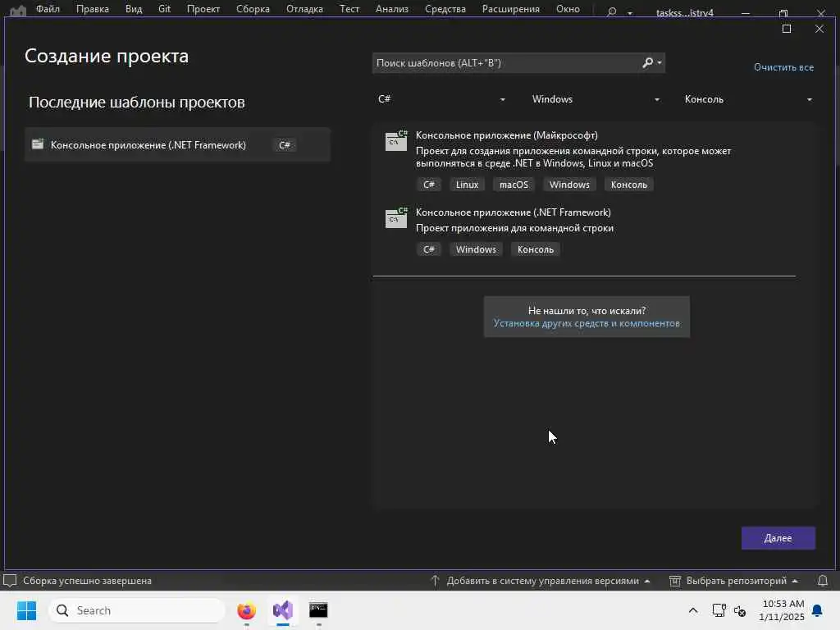This screenshot has height=630, width=840.
Task: Click the Далее button
Action: coord(778,538)
